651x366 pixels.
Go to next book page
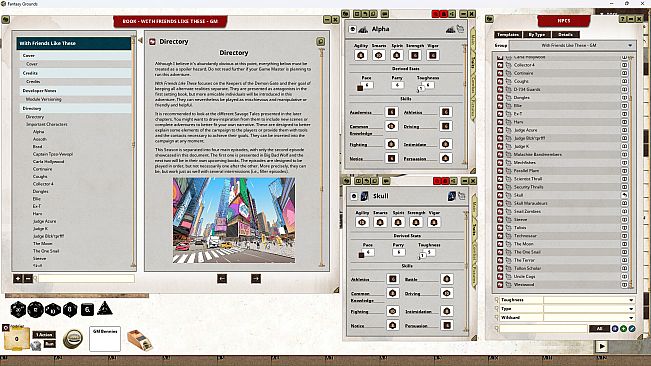(x=256, y=279)
